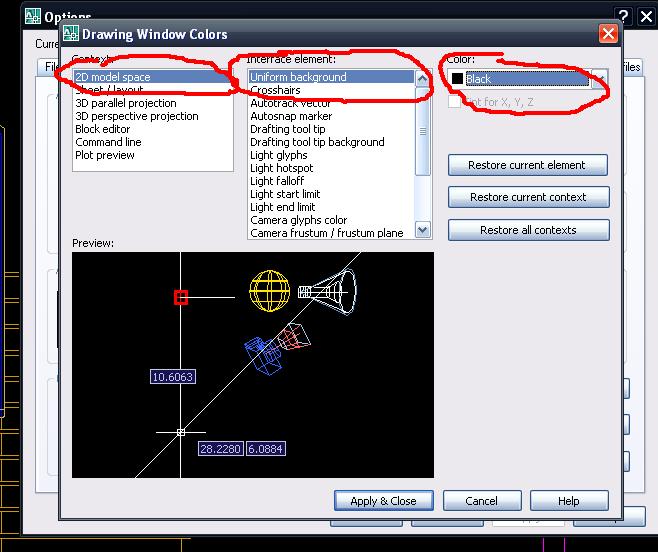Click Drawing Window Colors title icon
This screenshot has width=658, height=552.
tap(71, 33)
